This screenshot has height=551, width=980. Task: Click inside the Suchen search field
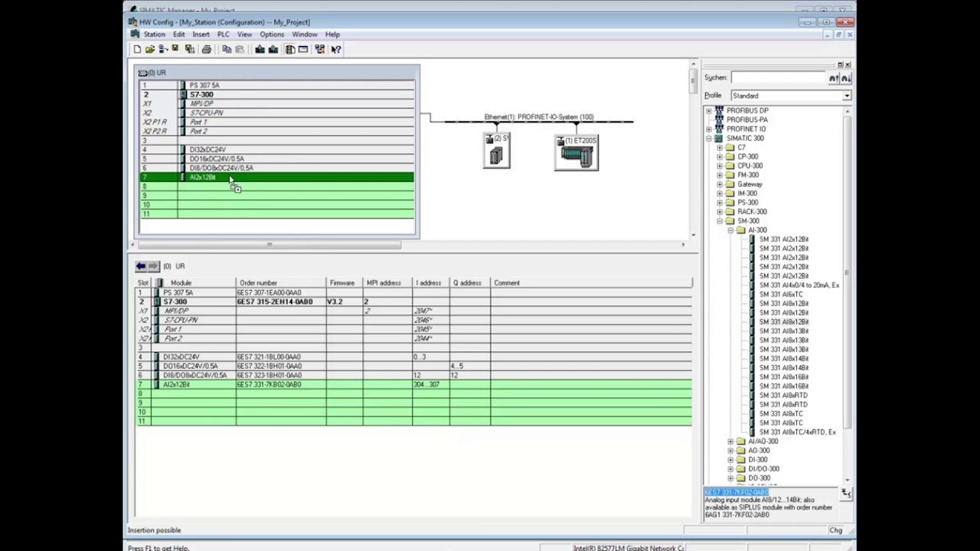pos(778,77)
